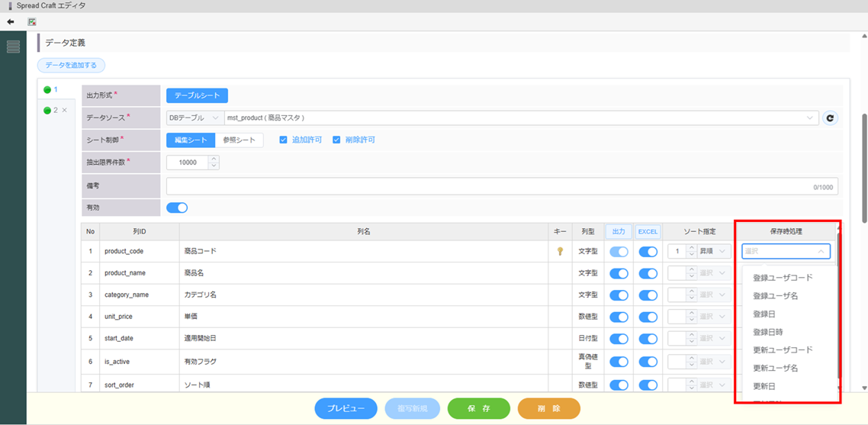The width and height of the screenshot is (868, 425).
Task: Click the green 保存 button
Action: click(478, 409)
